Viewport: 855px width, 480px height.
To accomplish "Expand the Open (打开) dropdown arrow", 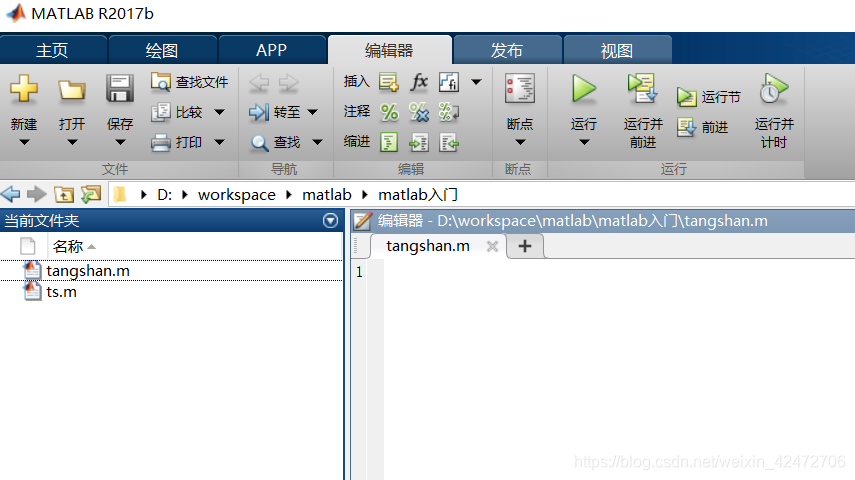I will 72,142.
